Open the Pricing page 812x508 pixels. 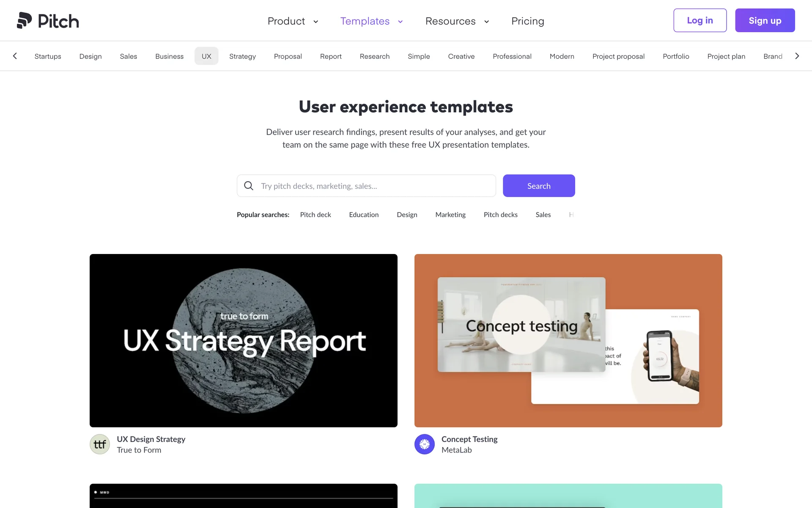527,21
